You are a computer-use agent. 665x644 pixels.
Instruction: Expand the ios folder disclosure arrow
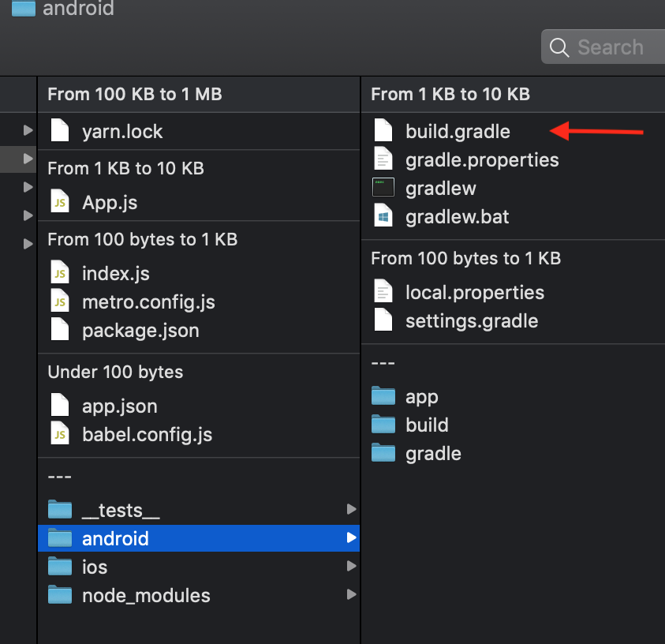(352, 567)
